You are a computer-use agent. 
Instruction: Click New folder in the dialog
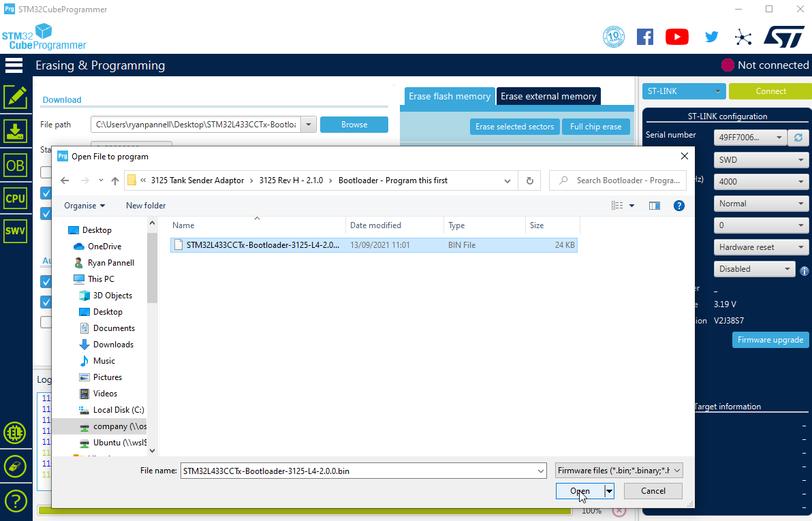tap(146, 206)
